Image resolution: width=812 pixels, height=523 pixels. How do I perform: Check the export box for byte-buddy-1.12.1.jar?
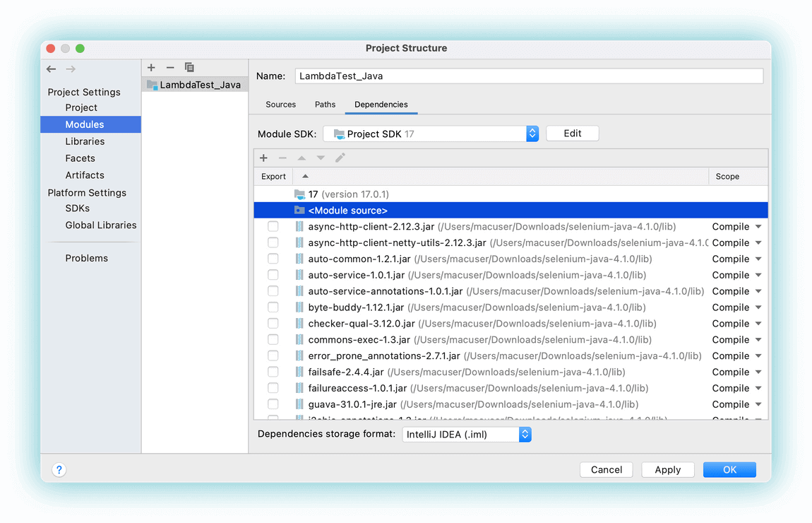(x=273, y=307)
